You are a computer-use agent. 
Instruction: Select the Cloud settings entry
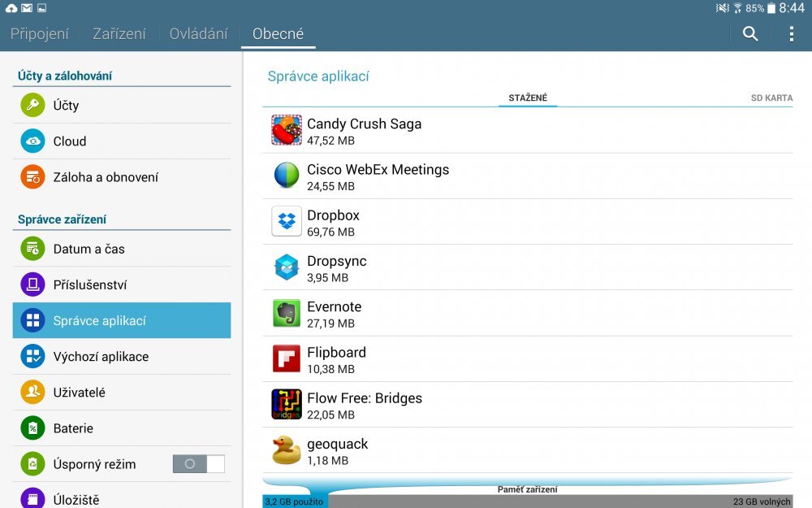(x=69, y=141)
